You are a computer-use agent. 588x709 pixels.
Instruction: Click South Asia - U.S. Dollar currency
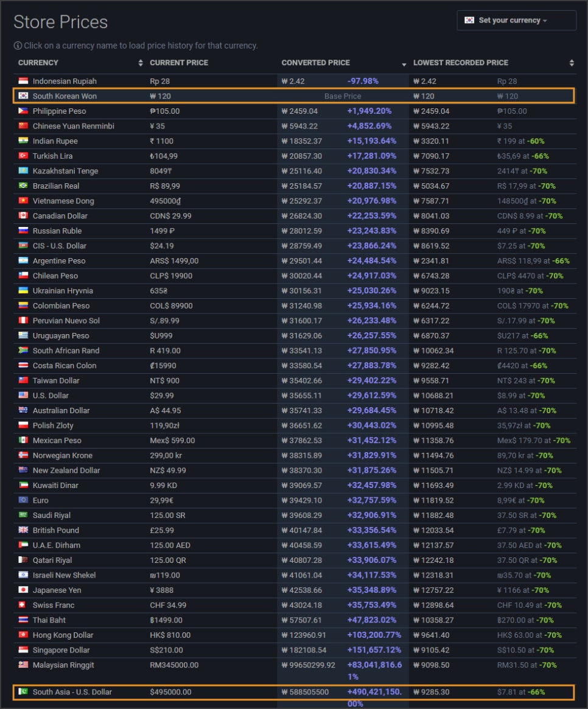pos(72,692)
